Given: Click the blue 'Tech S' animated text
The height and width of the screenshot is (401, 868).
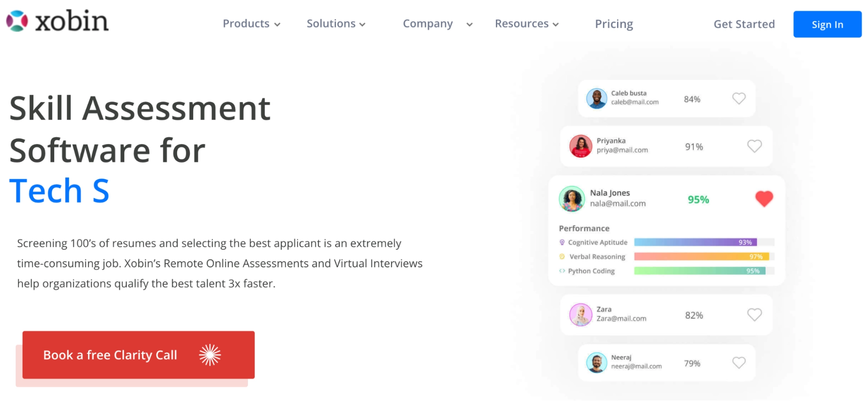Looking at the screenshot, I should pos(59,191).
